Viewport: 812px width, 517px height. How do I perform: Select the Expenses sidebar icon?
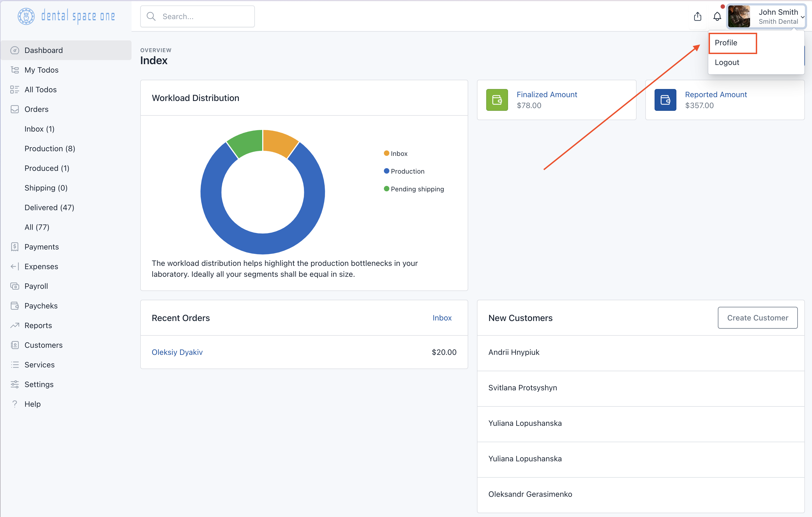[14, 266]
